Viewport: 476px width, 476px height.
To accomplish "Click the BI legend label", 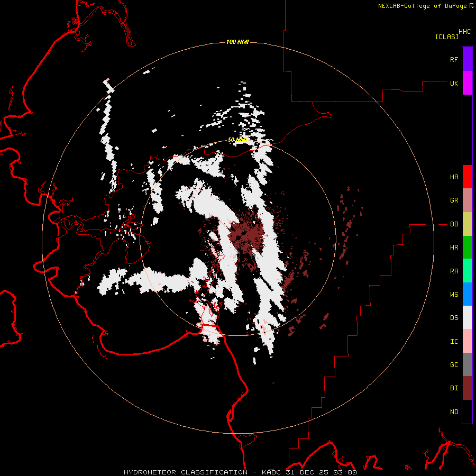I will pyautogui.click(x=454, y=388).
